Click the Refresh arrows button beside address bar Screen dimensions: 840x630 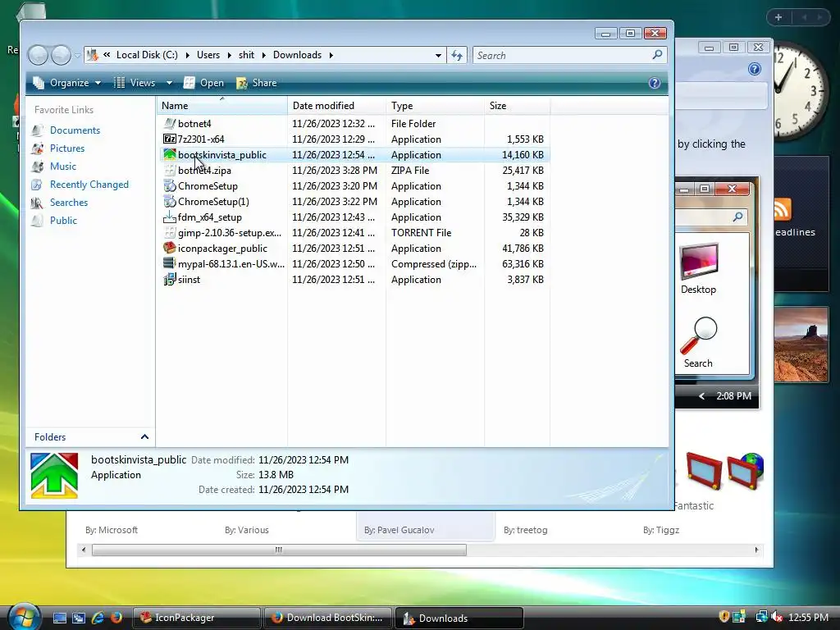457,55
